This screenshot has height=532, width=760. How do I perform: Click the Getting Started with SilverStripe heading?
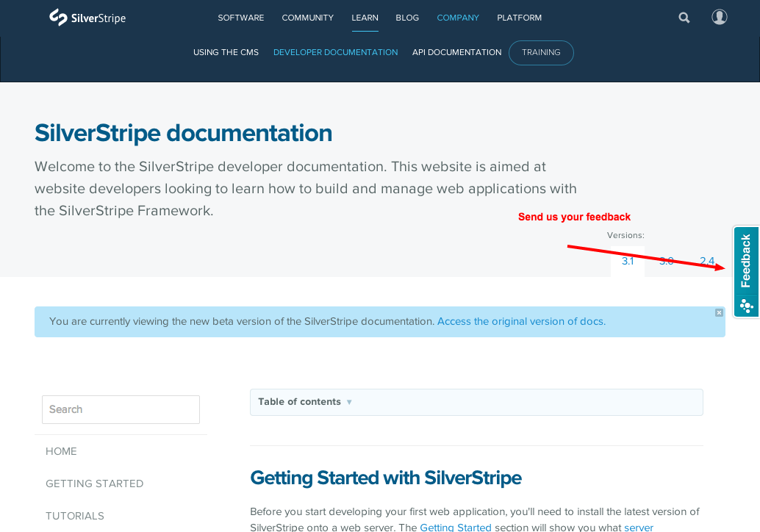386,478
